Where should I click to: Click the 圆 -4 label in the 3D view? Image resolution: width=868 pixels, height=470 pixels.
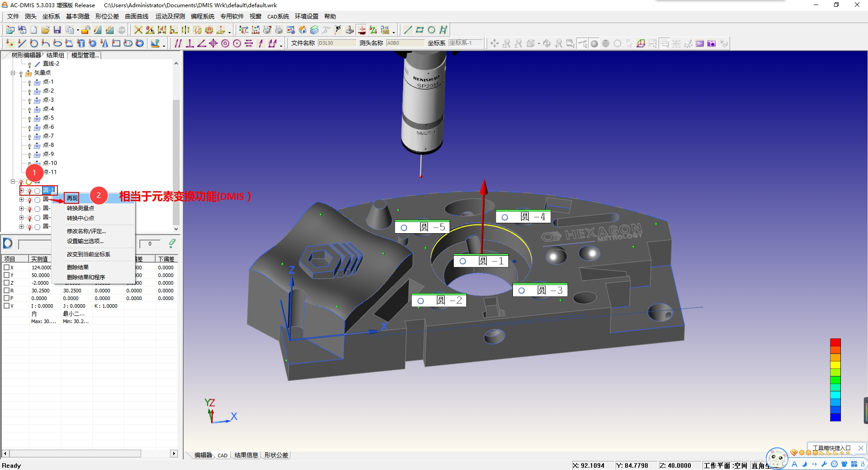point(523,217)
